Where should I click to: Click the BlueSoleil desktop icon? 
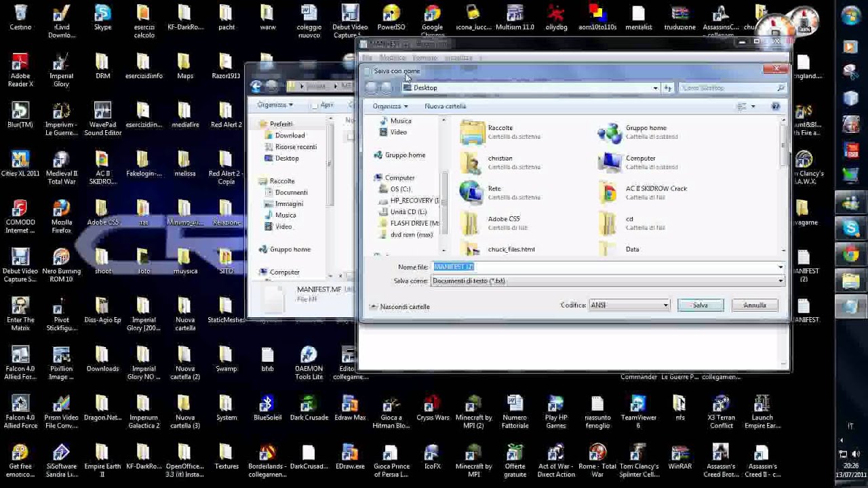[267, 408]
